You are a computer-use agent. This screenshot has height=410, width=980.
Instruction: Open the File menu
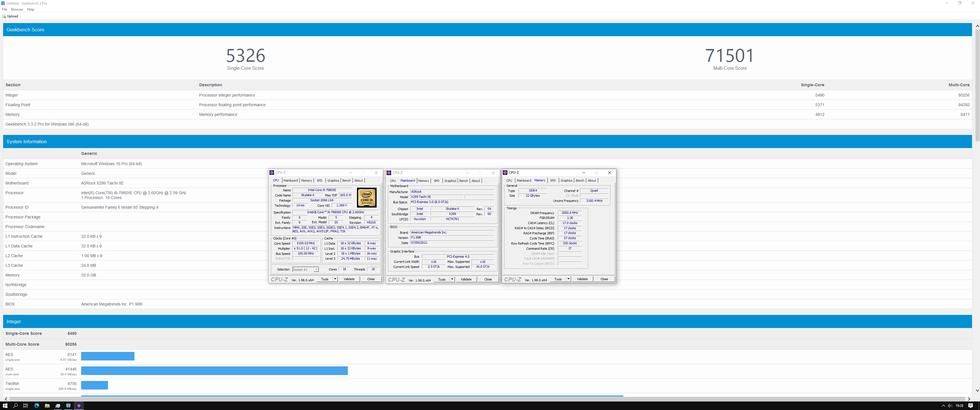pos(5,9)
